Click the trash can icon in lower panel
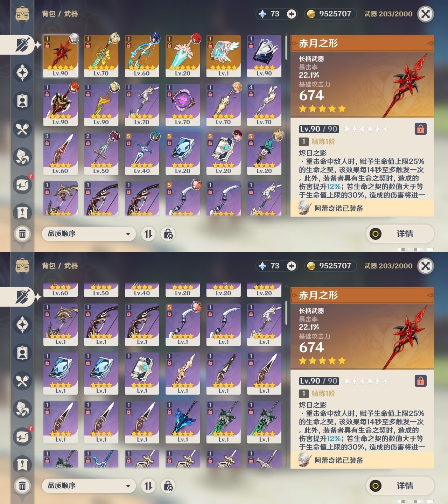Screen dimensions: 448x504 [x=22, y=485]
